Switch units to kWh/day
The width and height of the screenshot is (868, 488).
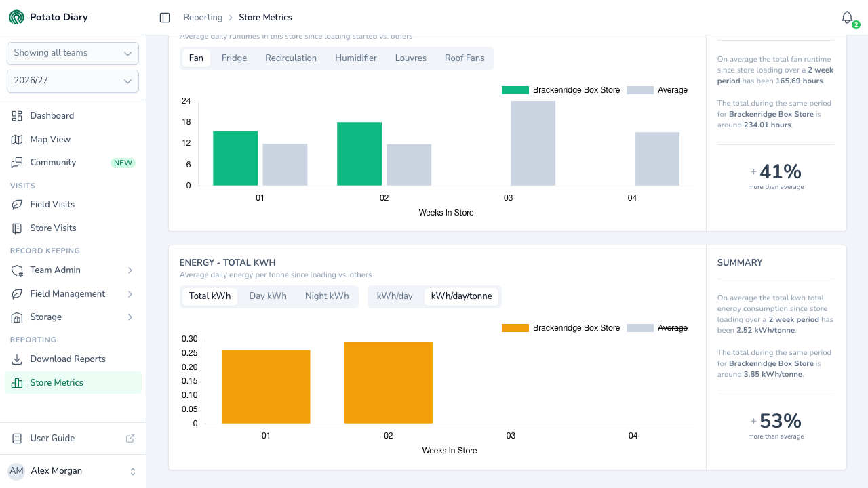pyautogui.click(x=395, y=296)
